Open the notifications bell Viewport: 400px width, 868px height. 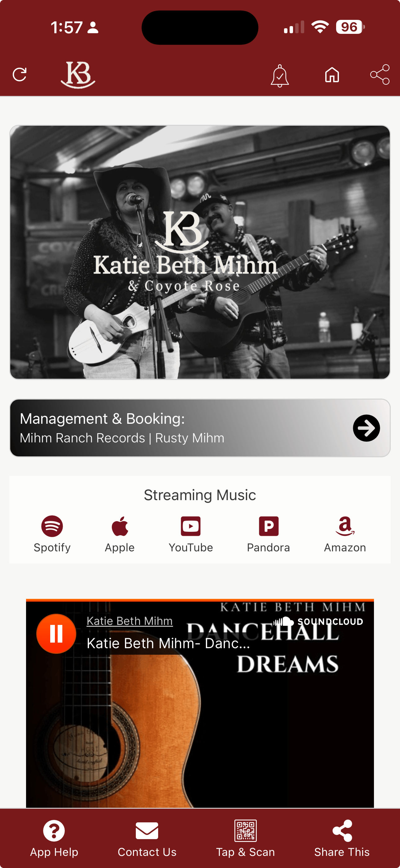[279, 75]
